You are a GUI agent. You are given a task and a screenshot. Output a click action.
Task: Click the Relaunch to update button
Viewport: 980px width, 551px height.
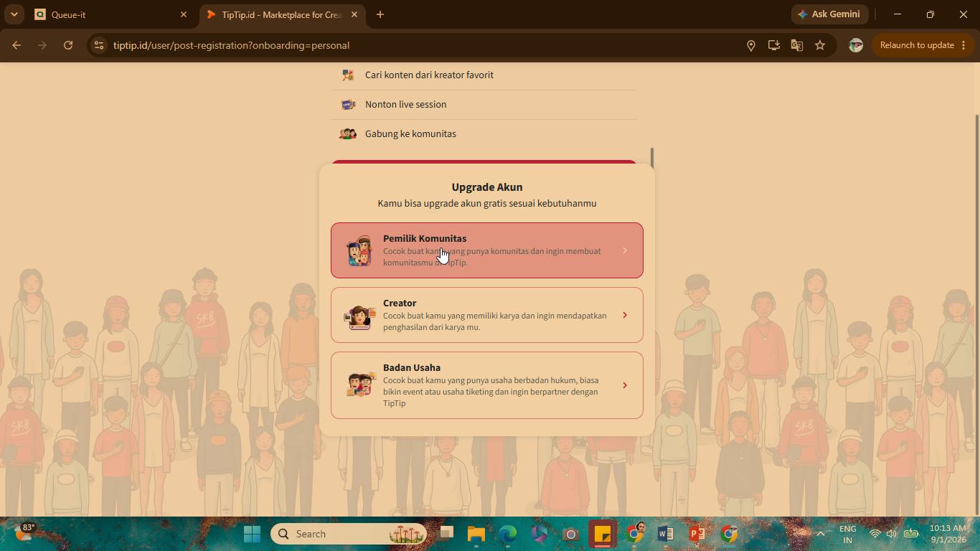[x=921, y=45]
